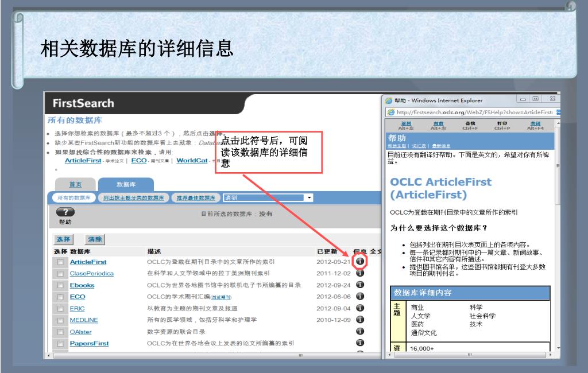The height and width of the screenshot is (373, 588).
Task: Click 查找 (Ctrl+F) in the help toolbar
Action: coord(470,126)
